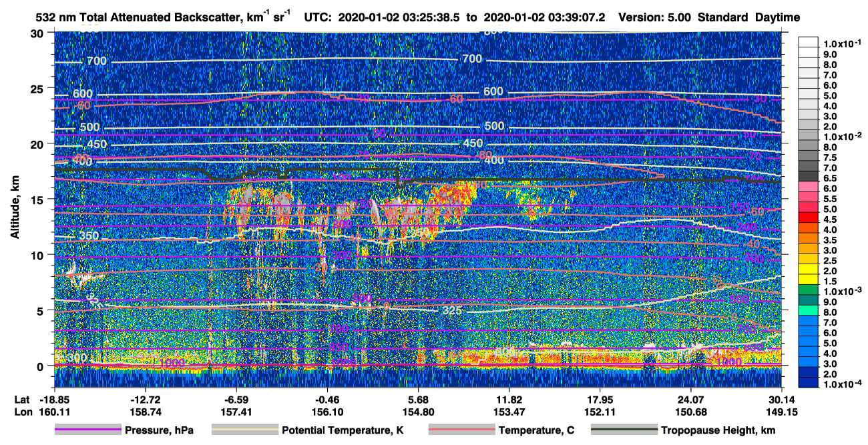Viewport: 868px width, 445px height.
Task: Click the longitude value '152.11'
Action: 600,412
